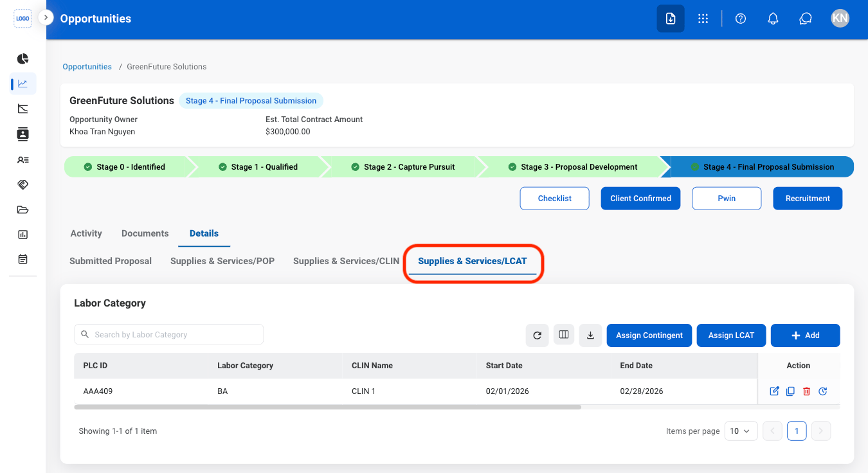Open the Supplies & Services/POP sub-tab
868x473 pixels.
[x=222, y=261]
